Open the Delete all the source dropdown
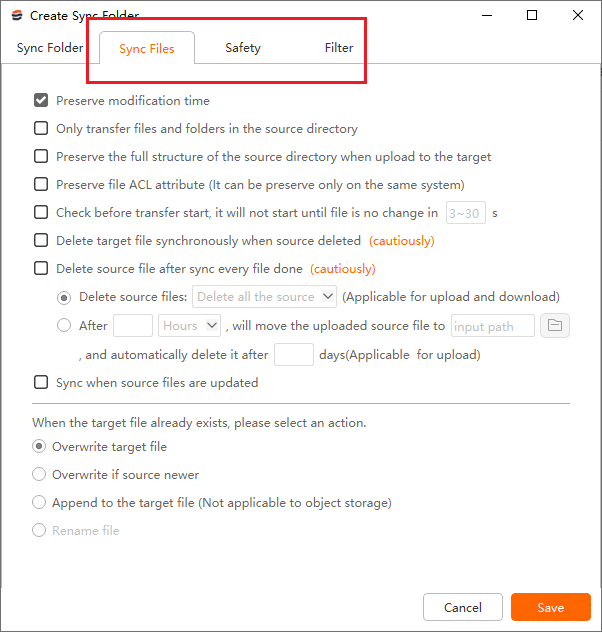This screenshot has width=602, height=632. click(265, 297)
